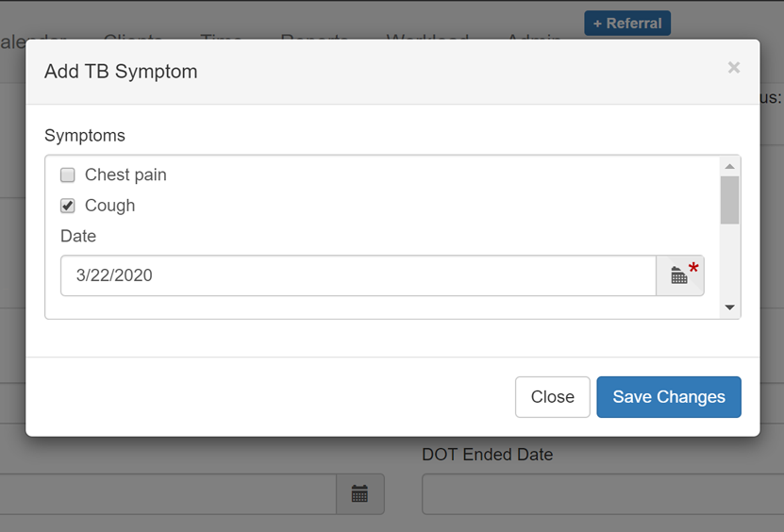This screenshot has width=784, height=532.
Task: Open the Admin navigation item
Action: point(534,36)
